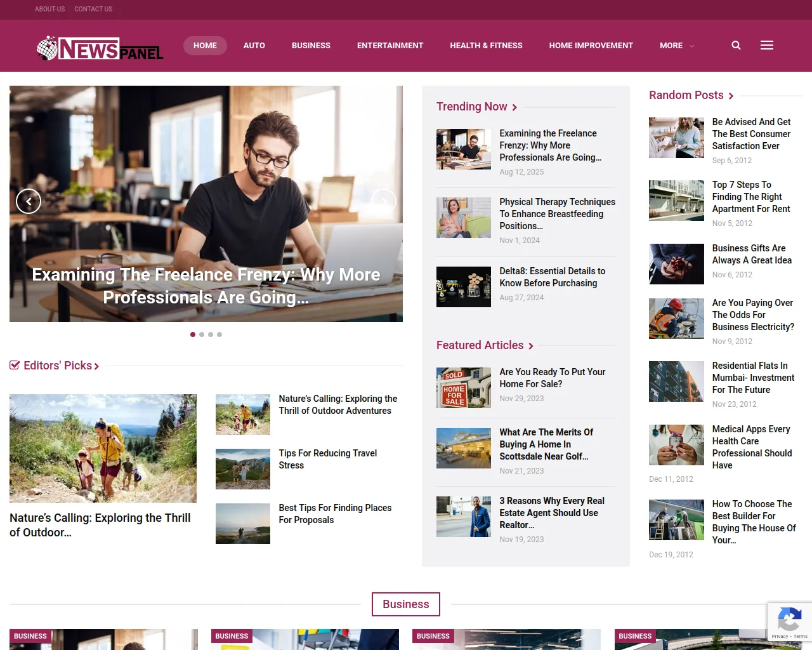This screenshot has height=650, width=812.
Task: Open 'Business Gifts Are Always A Great Idea'
Action: tap(752, 255)
